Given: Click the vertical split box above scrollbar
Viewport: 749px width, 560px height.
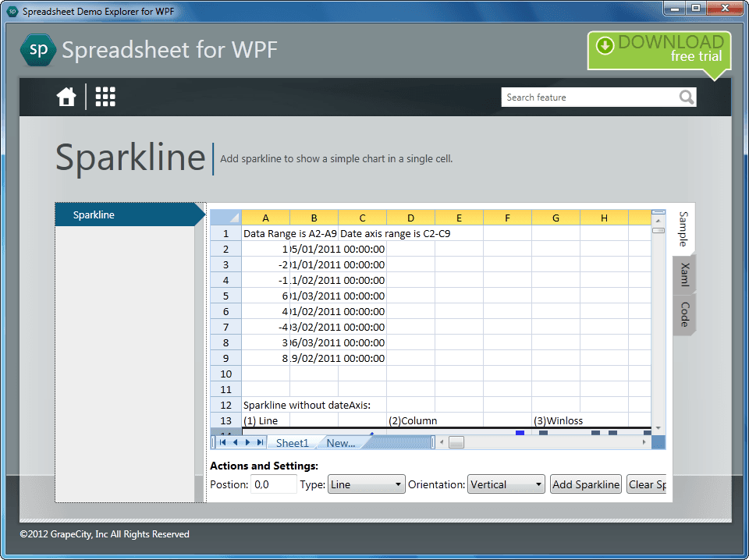Looking at the screenshot, I should 658,212.
